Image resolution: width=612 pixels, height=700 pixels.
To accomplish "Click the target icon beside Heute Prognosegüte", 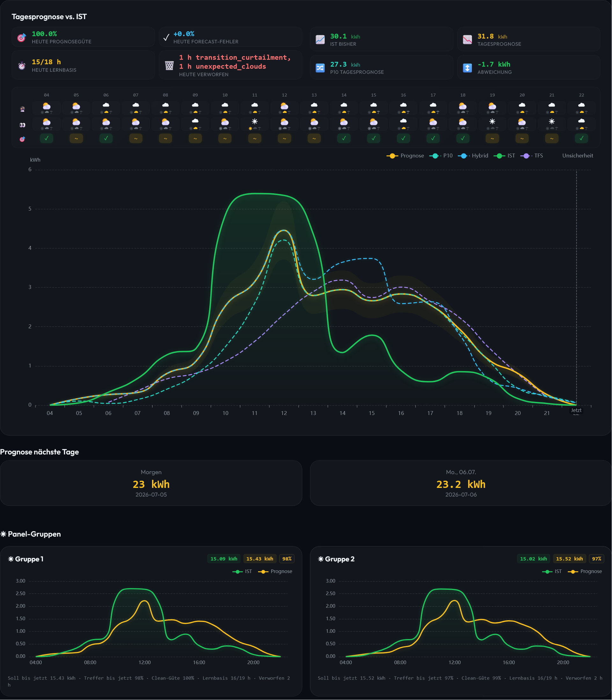I will (22, 38).
